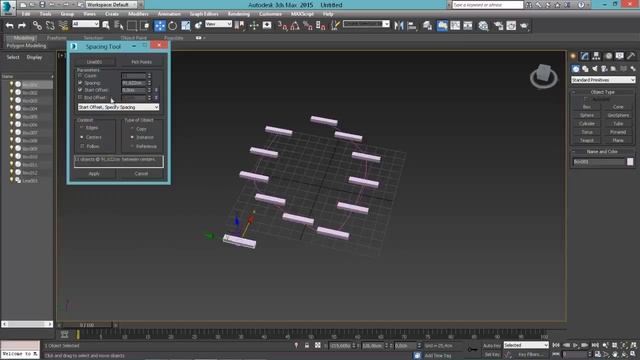Activate Bind to Space Warp tool
The width and height of the screenshot is (640, 360).
[x=63, y=26]
